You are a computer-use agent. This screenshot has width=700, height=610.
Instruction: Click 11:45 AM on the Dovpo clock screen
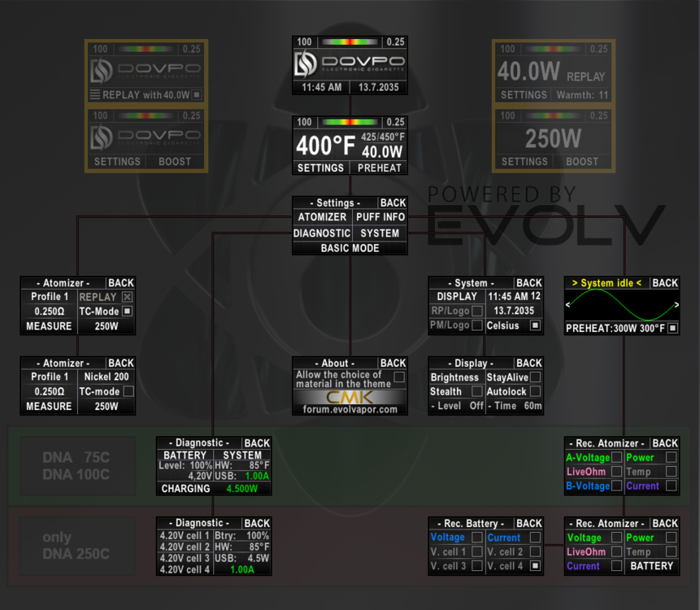(321, 87)
